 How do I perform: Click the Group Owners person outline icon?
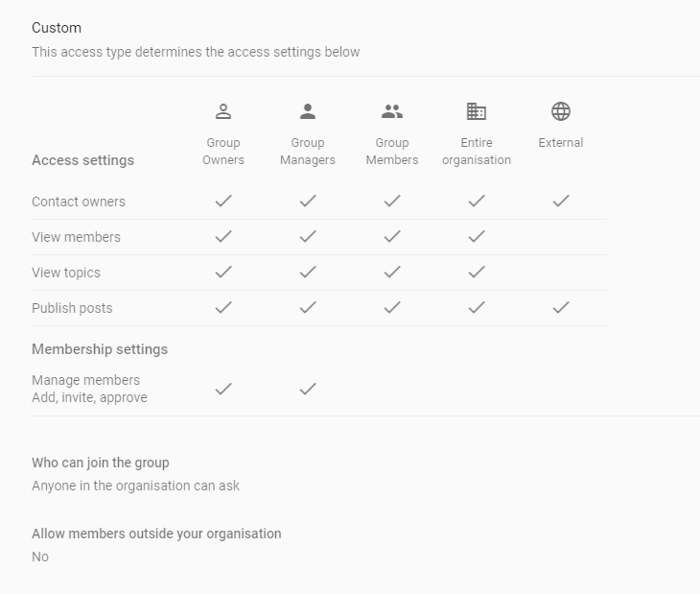(x=223, y=111)
